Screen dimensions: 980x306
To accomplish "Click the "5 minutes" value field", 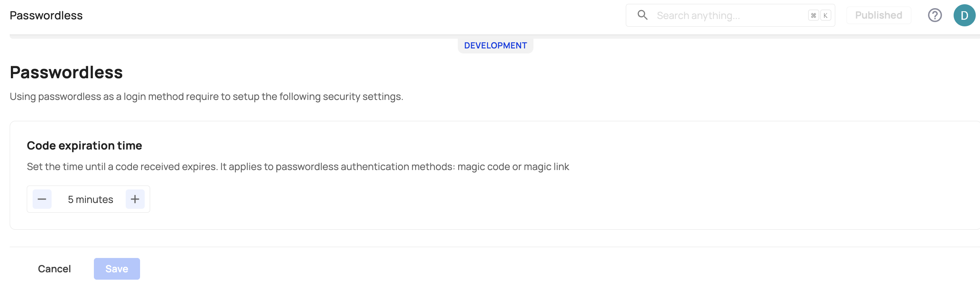I will coord(90,199).
